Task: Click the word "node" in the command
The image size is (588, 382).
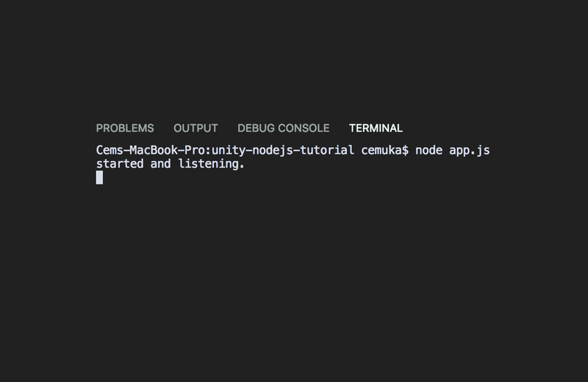Action: pyautogui.click(x=429, y=151)
